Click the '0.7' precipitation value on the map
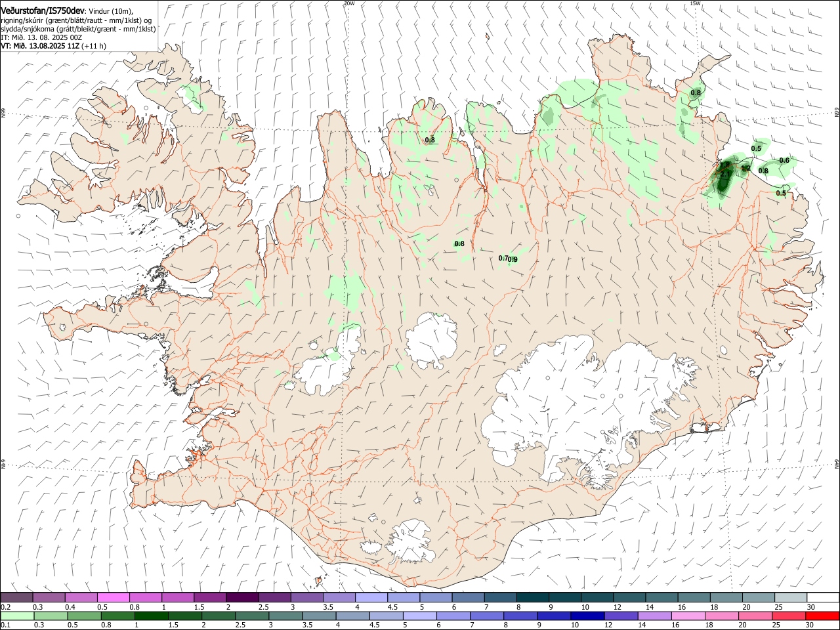The width and height of the screenshot is (840, 630). [x=503, y=258]
